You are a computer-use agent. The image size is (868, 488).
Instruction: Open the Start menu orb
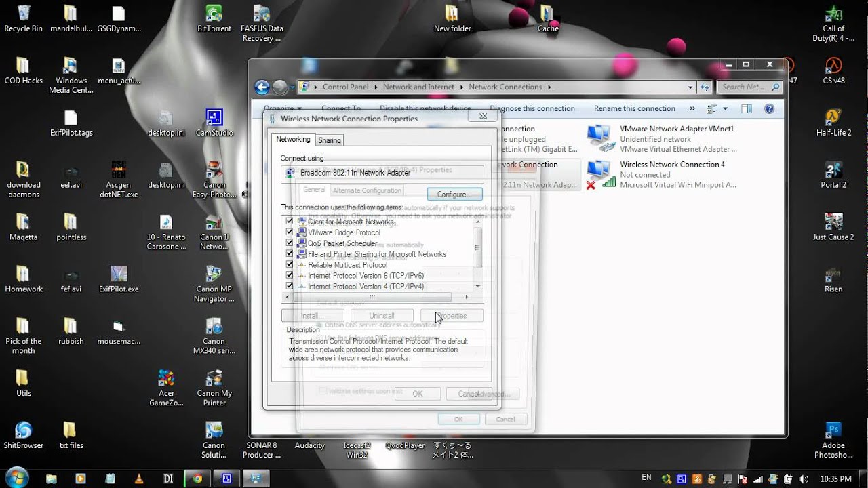coord(16,478)
